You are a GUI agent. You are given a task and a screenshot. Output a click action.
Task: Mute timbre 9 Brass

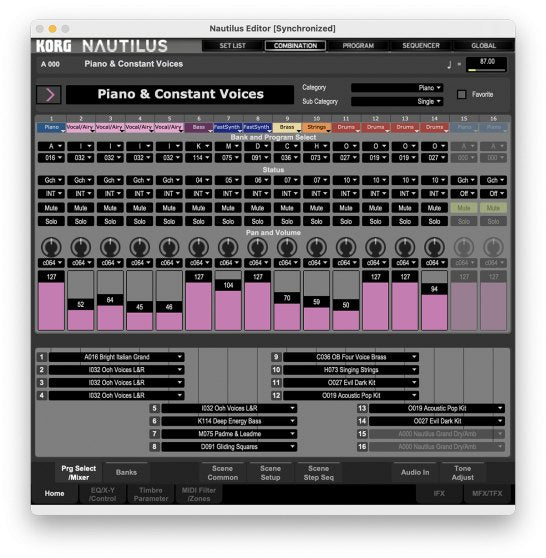point(287,208)
